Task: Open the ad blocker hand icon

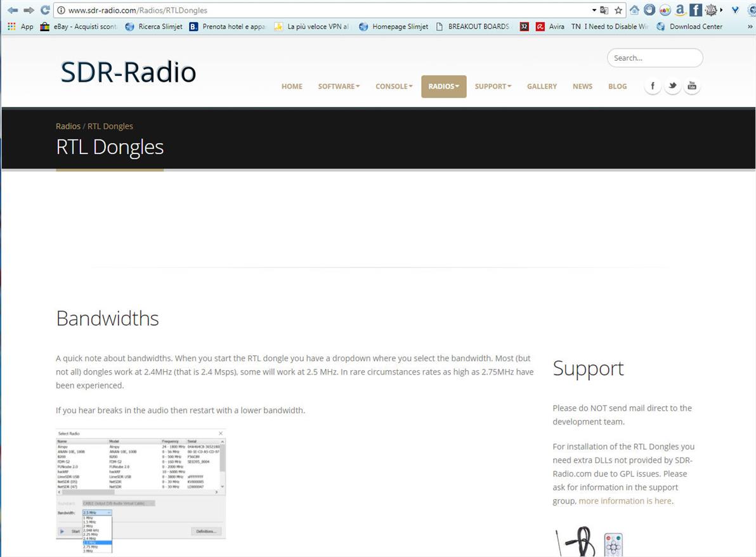Action: point(649,10)
